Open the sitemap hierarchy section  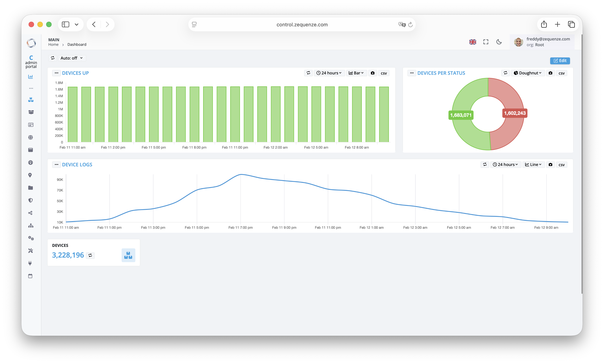tap(31, 226)
